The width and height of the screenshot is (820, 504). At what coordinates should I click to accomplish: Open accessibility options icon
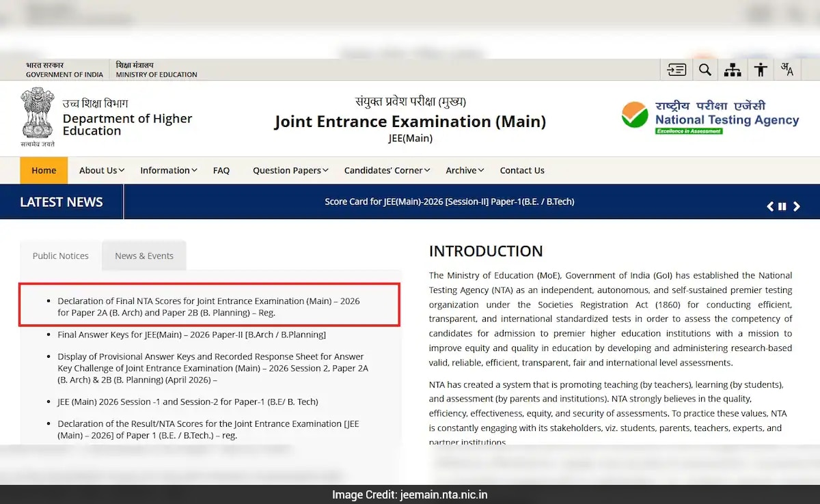pos(761,70)
